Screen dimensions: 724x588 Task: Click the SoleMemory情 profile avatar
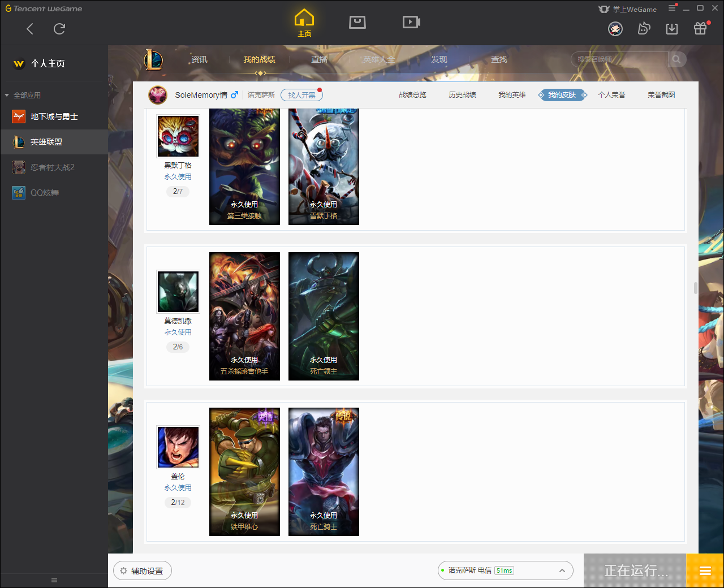coord(158,95)
